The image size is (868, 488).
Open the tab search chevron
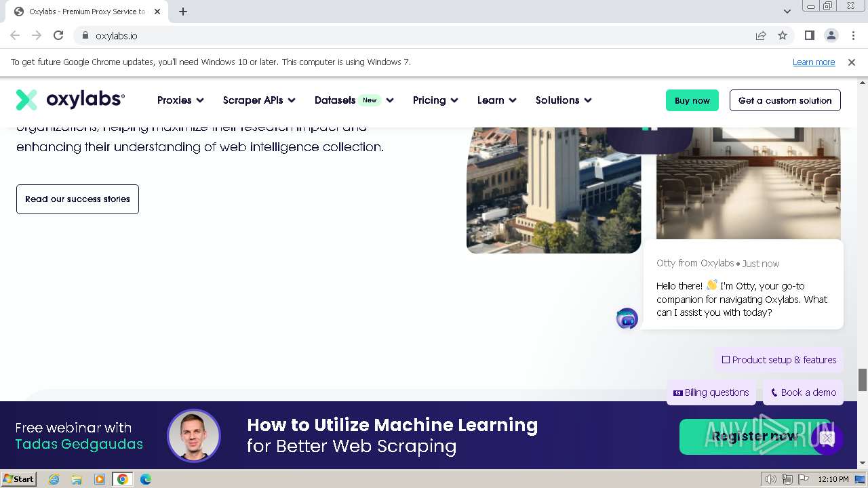point(787,11)
